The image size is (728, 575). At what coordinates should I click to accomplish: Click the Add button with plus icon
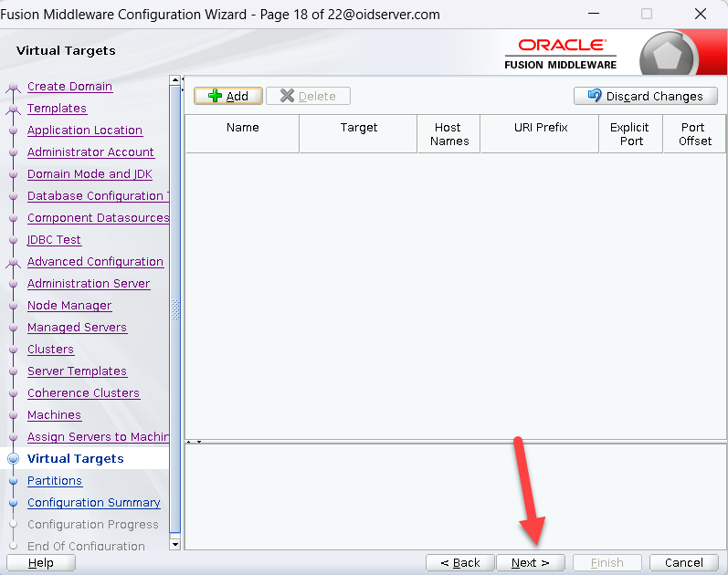(x=227, y=96)
